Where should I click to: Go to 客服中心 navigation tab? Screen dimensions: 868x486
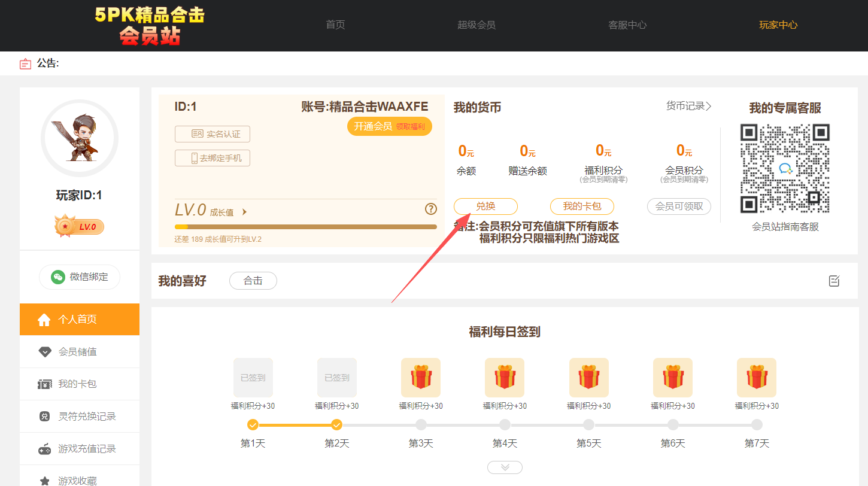[627, 25]
